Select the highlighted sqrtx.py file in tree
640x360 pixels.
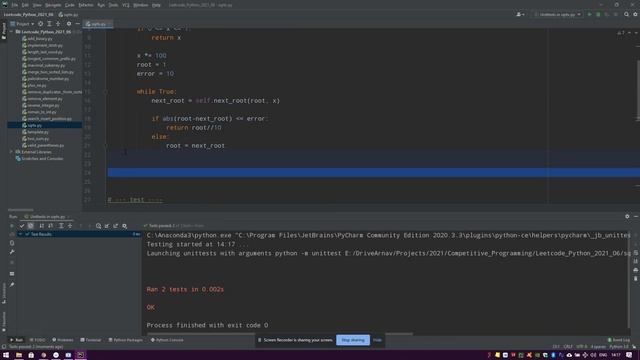click(44, 125)
